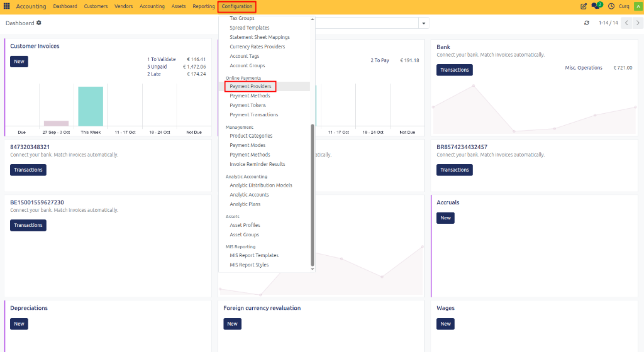
Task: Click New in Depreciations card
Action: click(x=19, y=324)
